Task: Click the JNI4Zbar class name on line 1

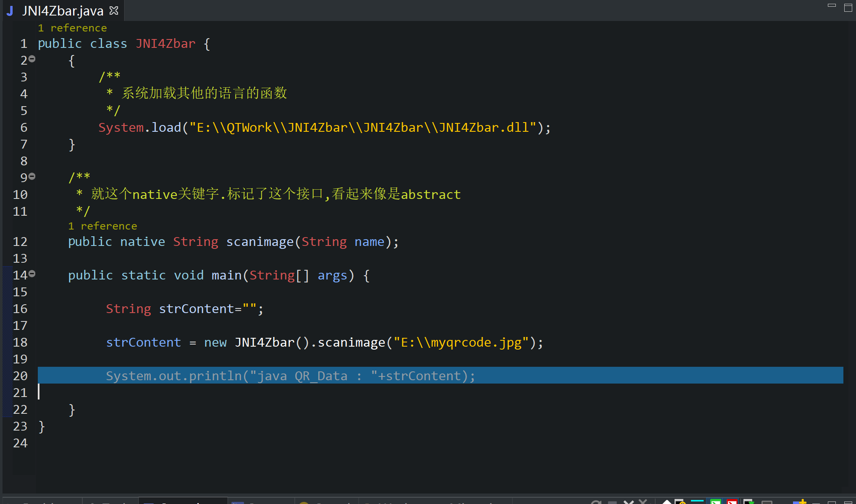Action: click(165, 44)
